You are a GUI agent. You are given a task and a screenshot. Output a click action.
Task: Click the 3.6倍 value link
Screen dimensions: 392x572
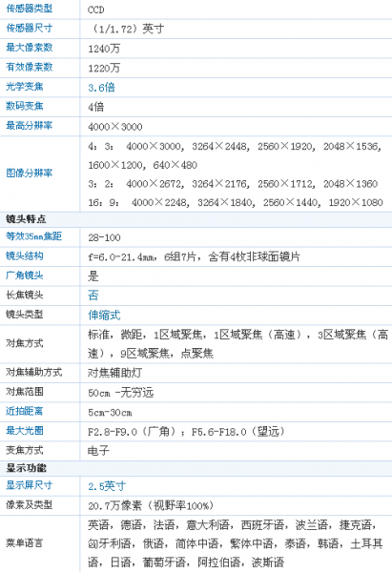coord(101,88)
